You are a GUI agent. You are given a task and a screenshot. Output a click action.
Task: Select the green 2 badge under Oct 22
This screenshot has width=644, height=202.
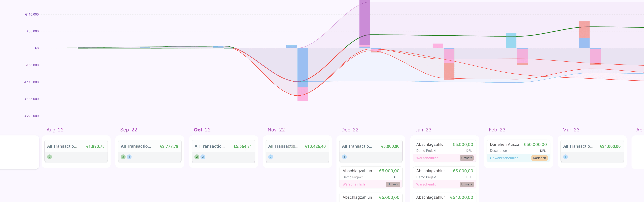pyautogui.click(x=197, y=157)
